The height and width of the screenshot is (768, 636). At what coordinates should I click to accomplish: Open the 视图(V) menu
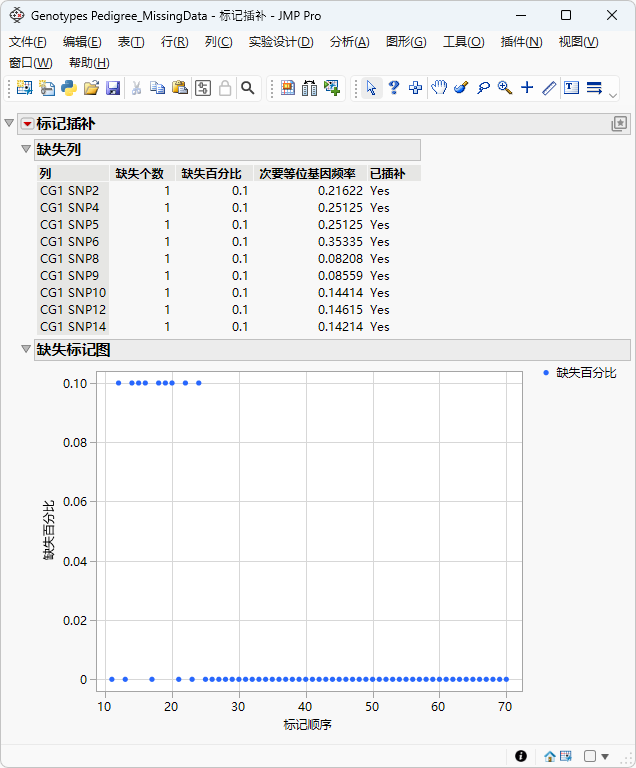click(x=578, y=42)
